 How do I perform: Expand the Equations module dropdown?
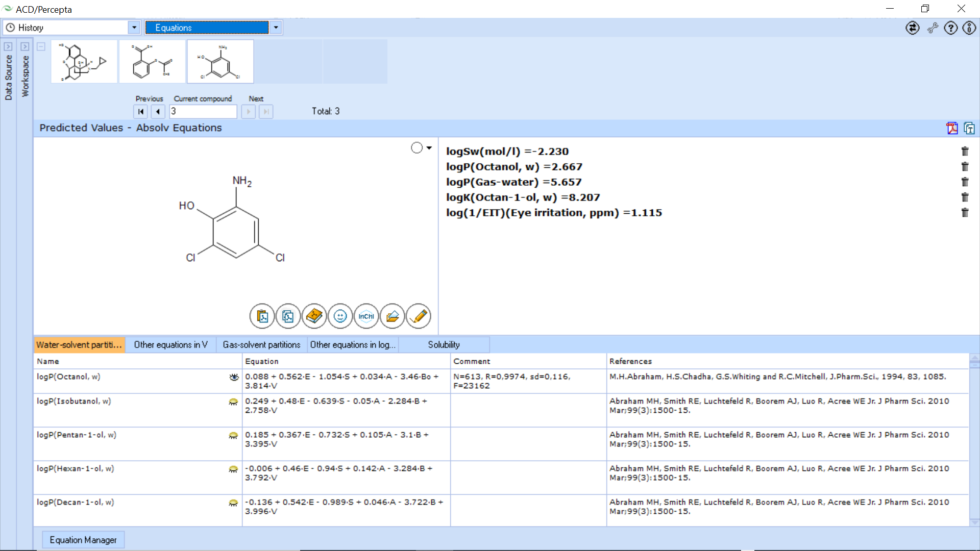[276, 28]
